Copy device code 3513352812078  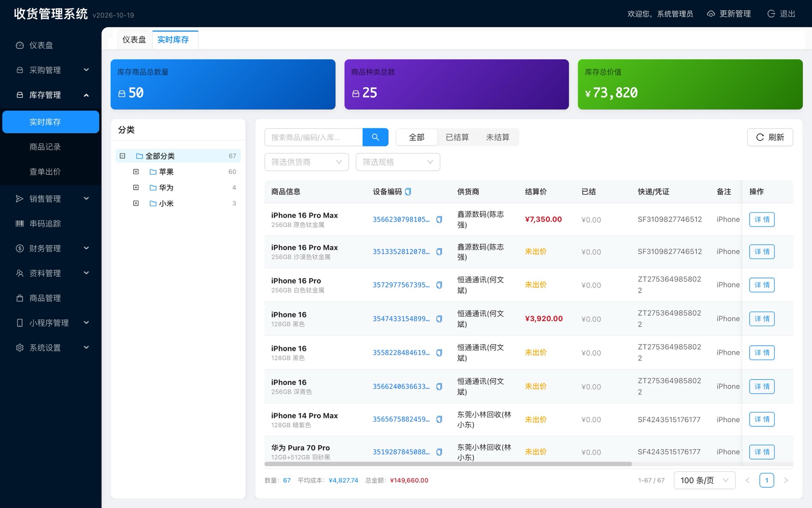click(439, 252)
